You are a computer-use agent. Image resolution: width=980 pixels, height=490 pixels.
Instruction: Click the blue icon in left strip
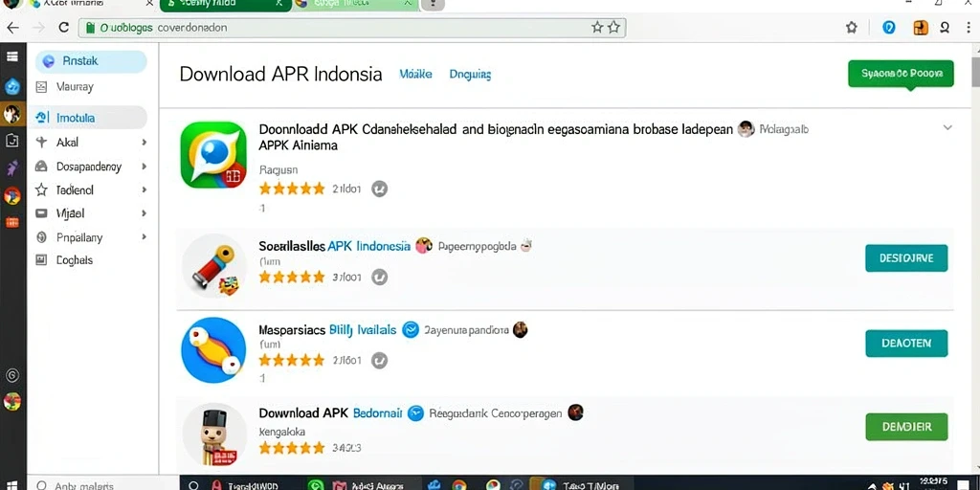11,87
